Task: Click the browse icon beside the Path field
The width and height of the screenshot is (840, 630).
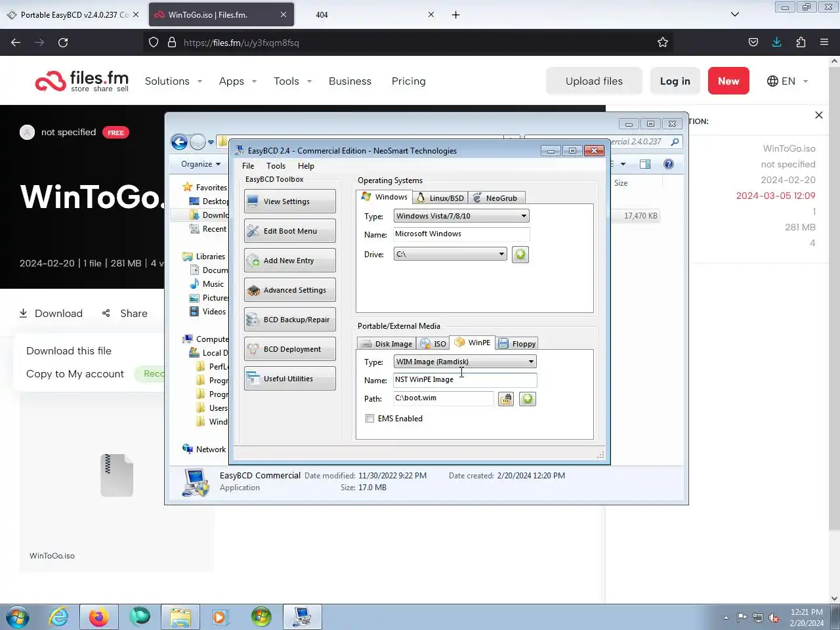Action: [506, 399]
